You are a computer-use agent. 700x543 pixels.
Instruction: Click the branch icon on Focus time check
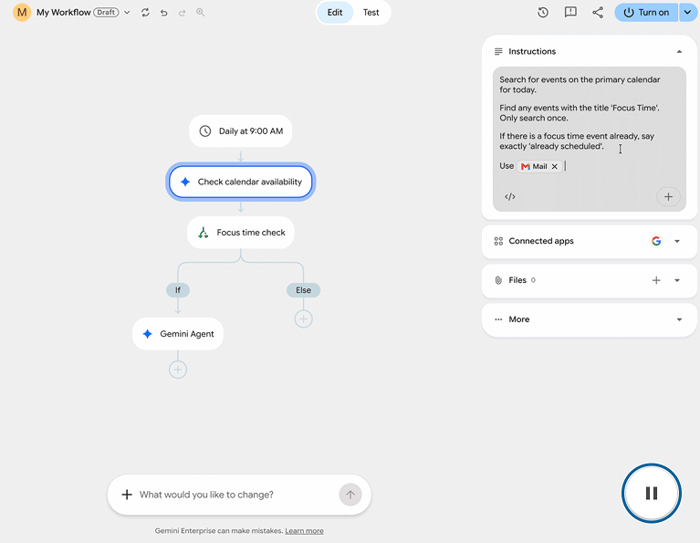(x=203, y=232)
